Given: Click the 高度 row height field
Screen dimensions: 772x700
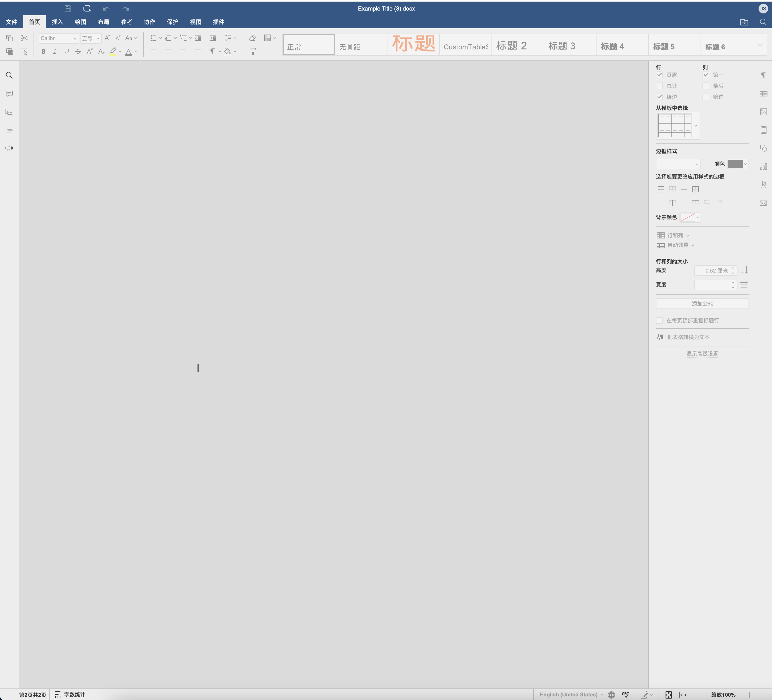Looking at the screenshot, I should pos(715,271).
